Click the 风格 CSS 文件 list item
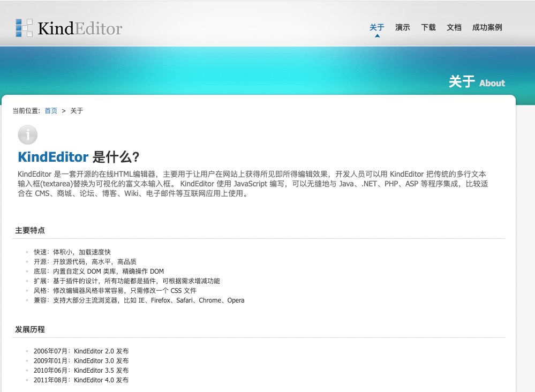 115,290
